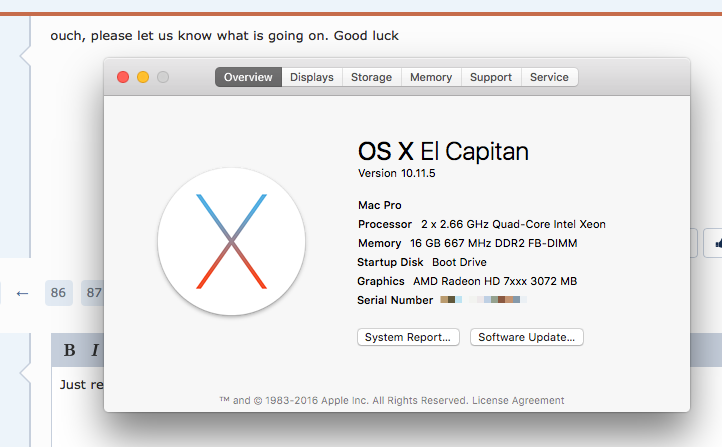Screen dimensions: 722x447
Task: Select the Memory tab
Action: (431, 77)
